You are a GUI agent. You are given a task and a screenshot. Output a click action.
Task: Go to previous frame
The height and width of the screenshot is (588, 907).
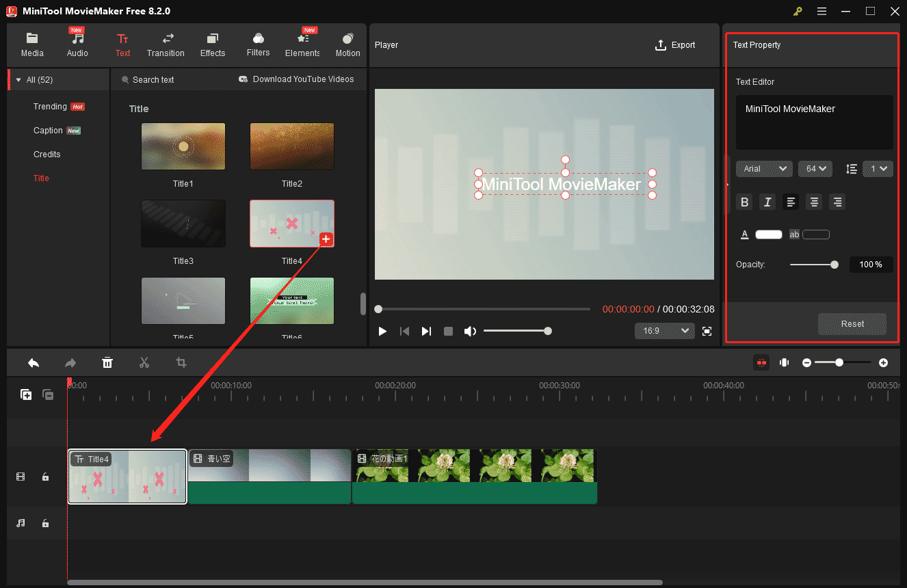404,331
